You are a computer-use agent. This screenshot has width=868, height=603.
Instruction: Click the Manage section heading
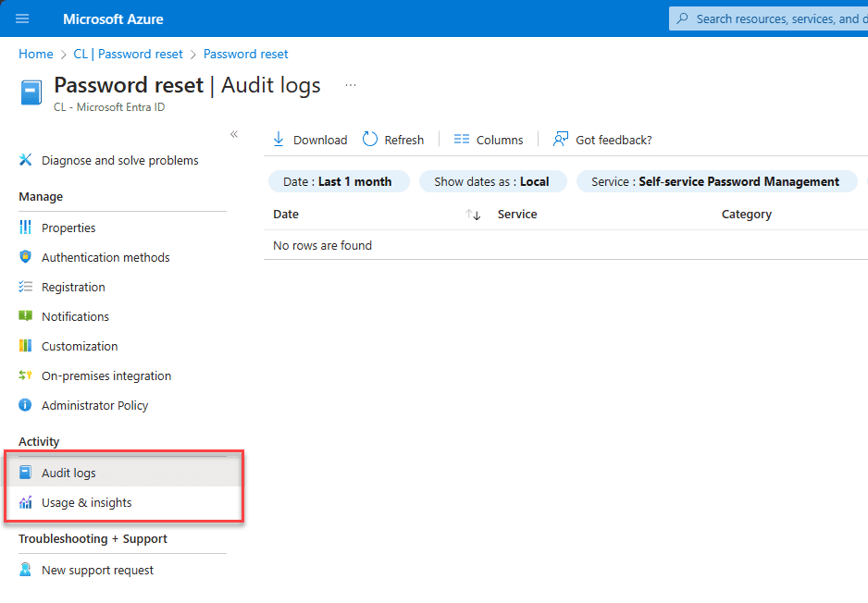coord(41,197)
